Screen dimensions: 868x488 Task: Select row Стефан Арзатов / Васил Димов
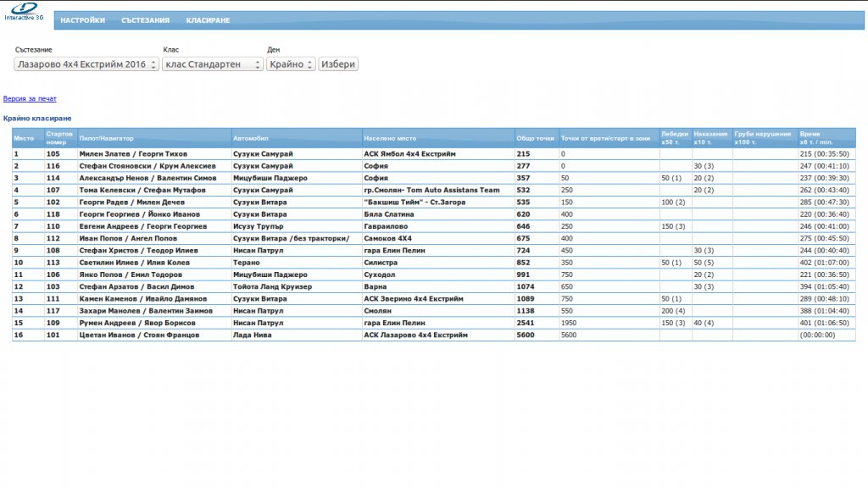(434, 286)
